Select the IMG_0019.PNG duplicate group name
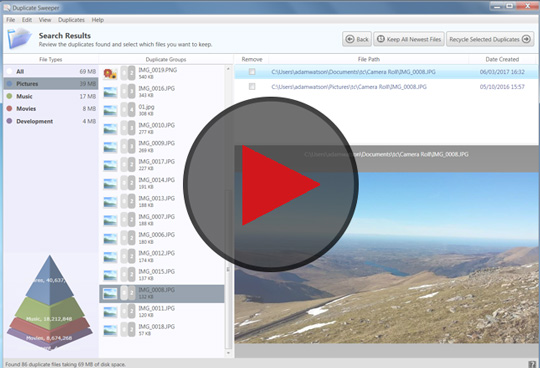The height and width of the screenshot is (368, 540). pos(157,70)
